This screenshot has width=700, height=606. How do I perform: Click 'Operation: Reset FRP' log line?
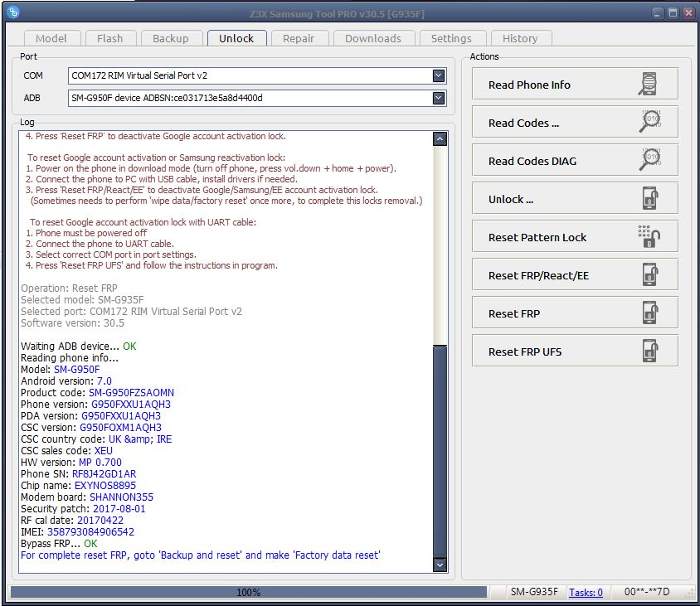coord(69,288)
